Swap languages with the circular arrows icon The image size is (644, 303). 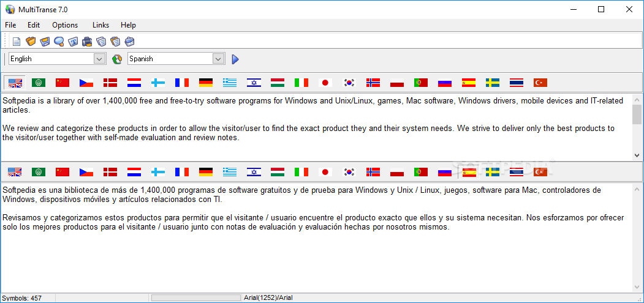(117, 59)
